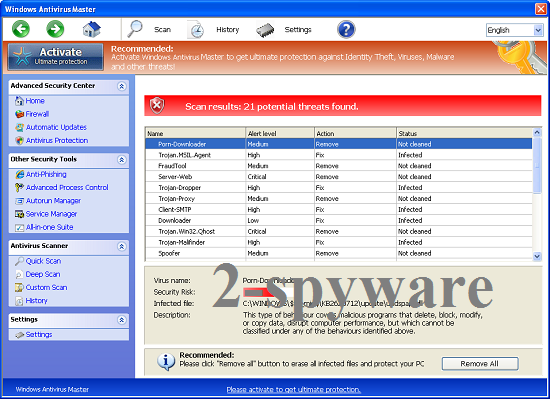Click the Quick Scan magnifier icon
The image size is (550, 399).
pyautogui.click(x=19, y=261)
